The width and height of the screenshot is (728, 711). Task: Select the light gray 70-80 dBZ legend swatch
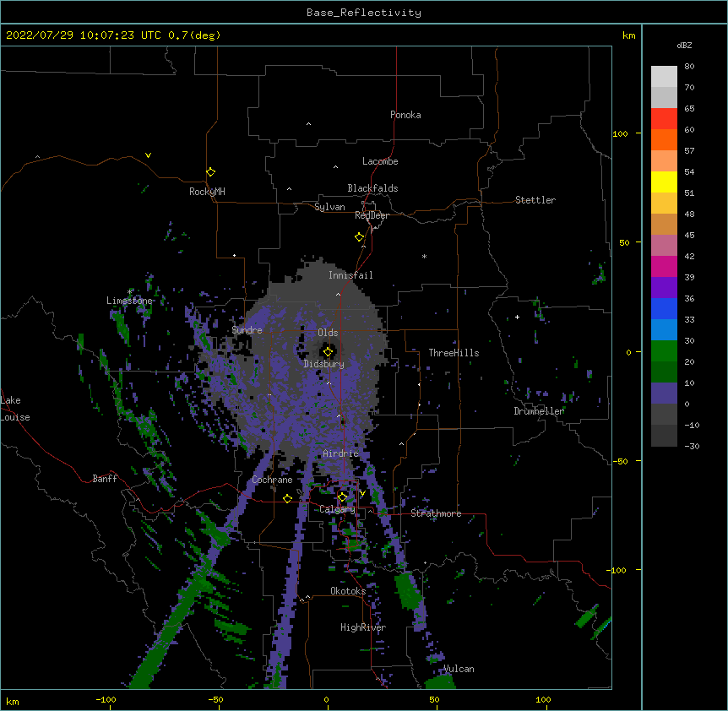(664, 76)
